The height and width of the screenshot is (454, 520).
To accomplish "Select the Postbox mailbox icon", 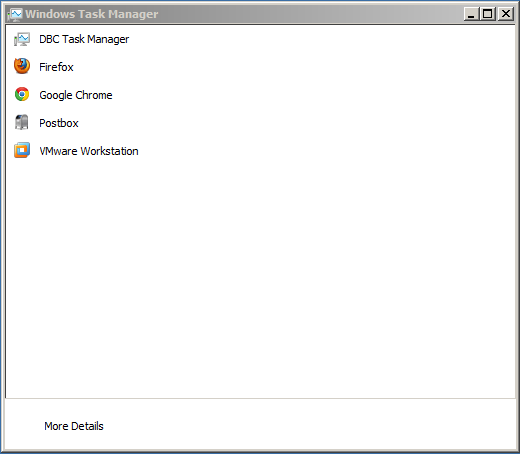I will [x=22, y=122].
